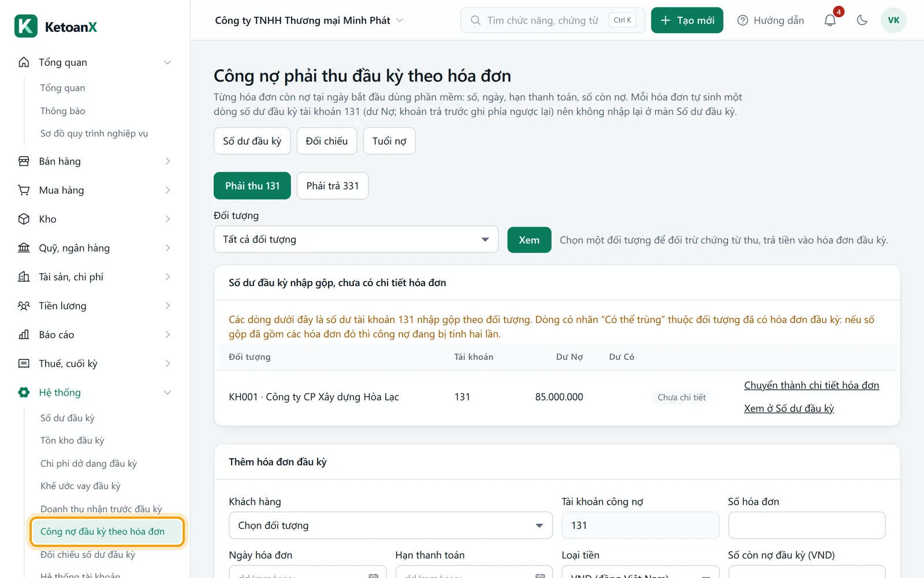924x578 pixels.
Task: Click the Thuế, cuối kỳ document icon
Action: [x=24, y=364]
